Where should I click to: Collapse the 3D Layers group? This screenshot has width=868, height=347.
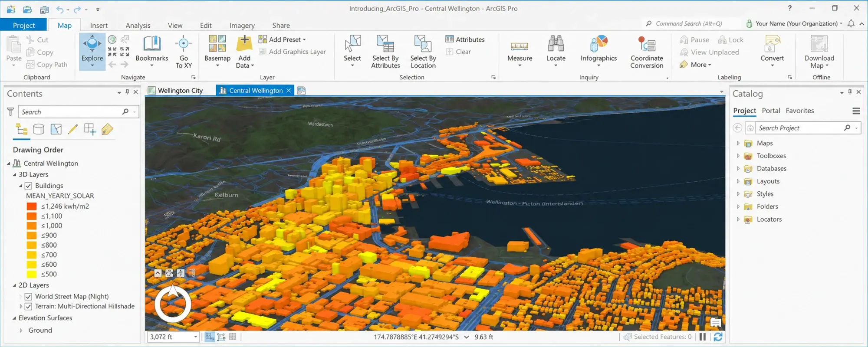coord(14,175)
